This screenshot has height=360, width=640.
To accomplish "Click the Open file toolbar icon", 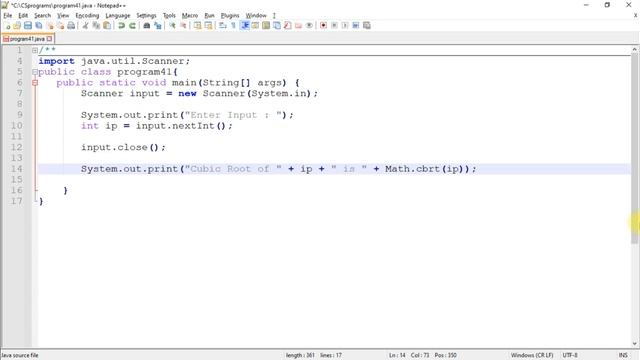I will click(17, 26).
